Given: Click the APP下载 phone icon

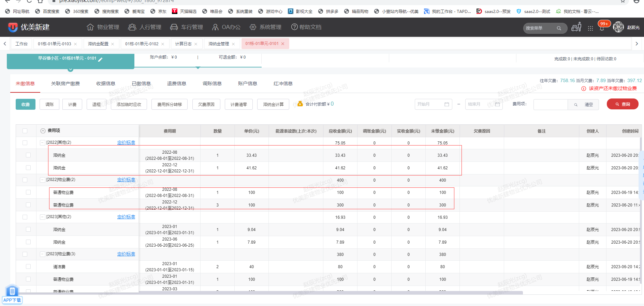Looking at the screenshot, I should (x=12, y=291).
